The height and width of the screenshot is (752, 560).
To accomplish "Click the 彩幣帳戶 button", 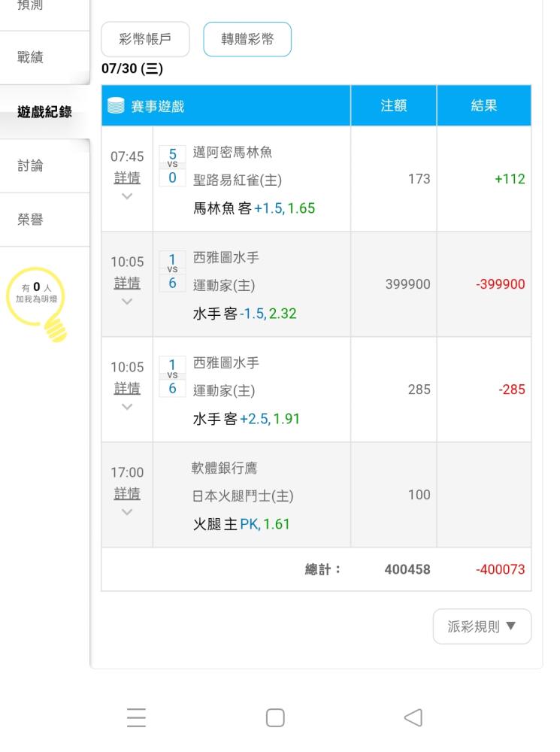I will 145,39.
